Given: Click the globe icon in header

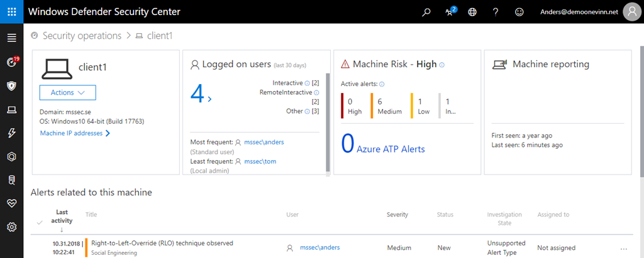Looking at the screenshot, I should tap(472, 12).
